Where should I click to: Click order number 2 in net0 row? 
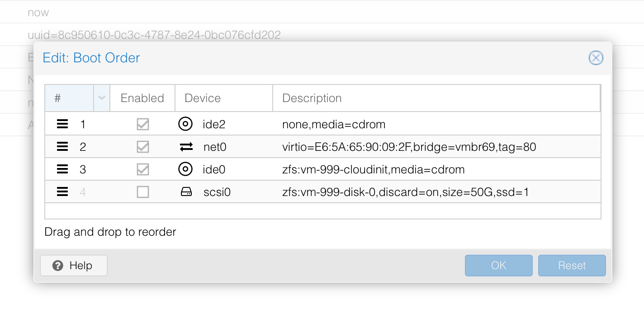point(83,147)
